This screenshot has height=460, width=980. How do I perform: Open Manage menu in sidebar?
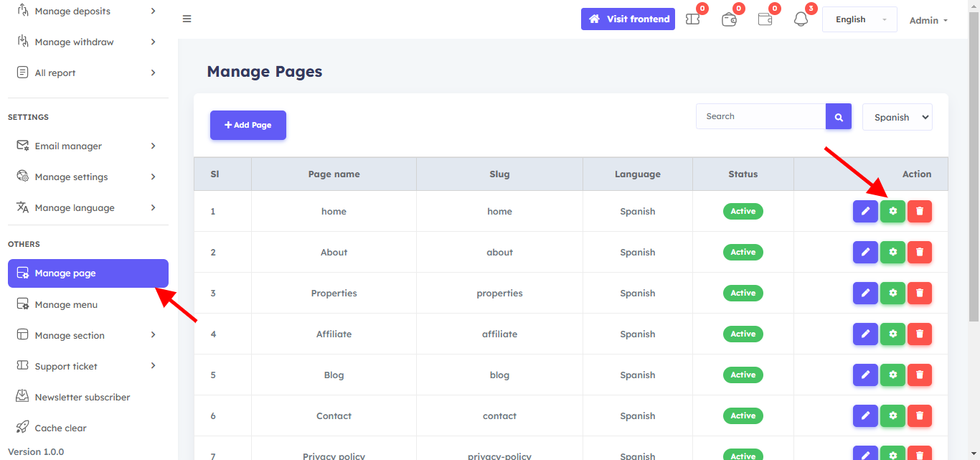(66, 305)
